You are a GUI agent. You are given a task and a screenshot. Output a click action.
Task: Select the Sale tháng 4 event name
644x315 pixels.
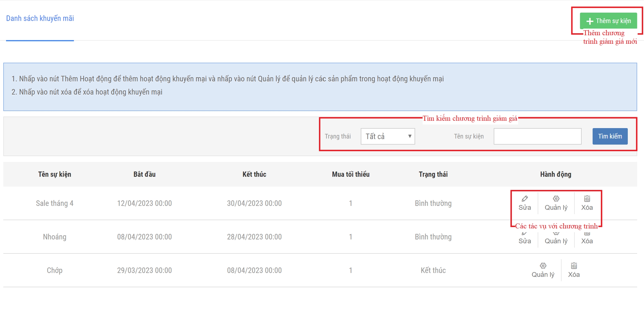(x=55, y=203)
